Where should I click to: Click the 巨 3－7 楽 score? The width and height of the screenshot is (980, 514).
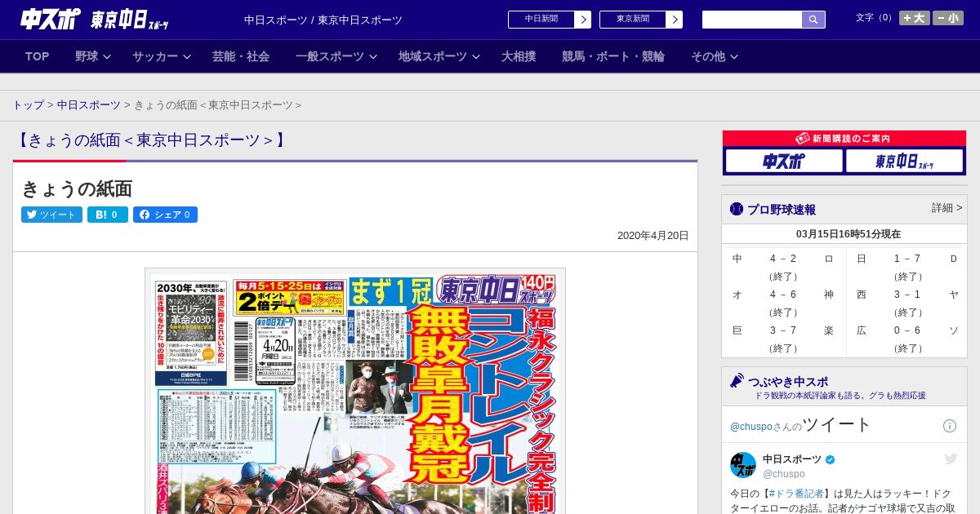pyautogui.click(x=783, y=330)
